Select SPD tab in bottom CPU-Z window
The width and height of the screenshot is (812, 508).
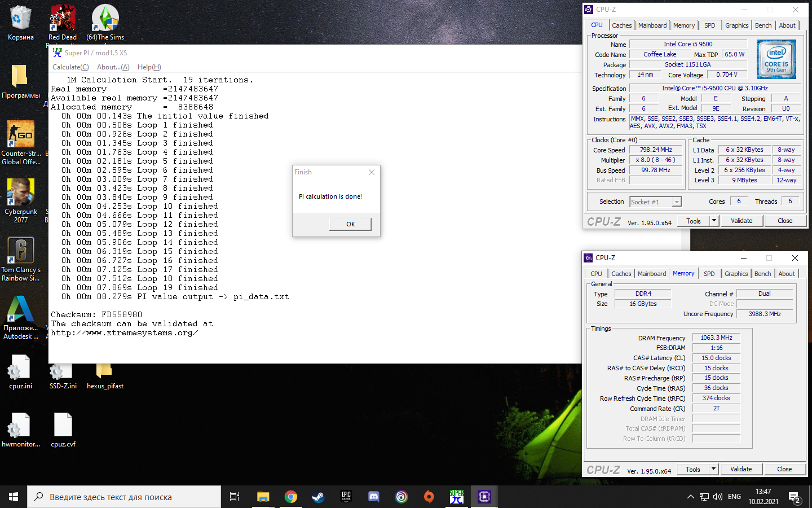click(709, 274)
